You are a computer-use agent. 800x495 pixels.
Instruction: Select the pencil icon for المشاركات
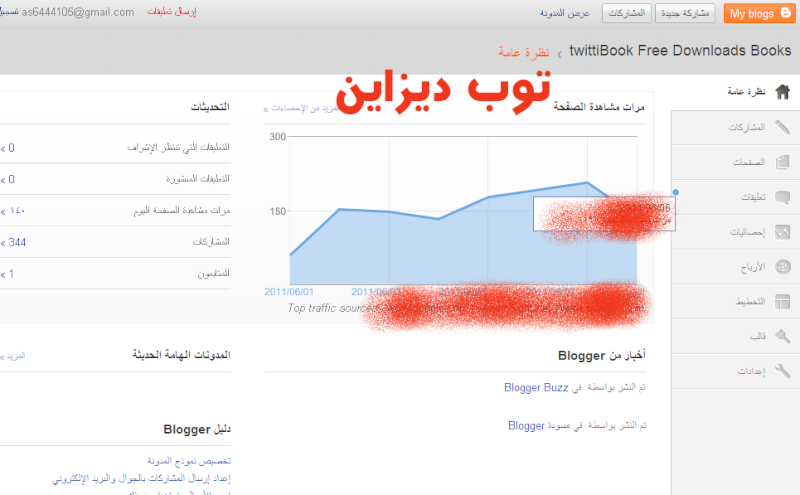782,127
